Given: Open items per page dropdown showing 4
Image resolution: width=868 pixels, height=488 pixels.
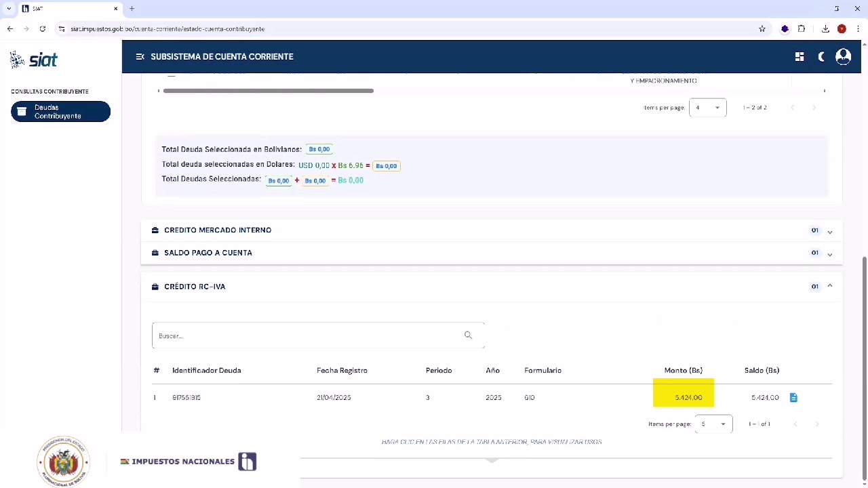Looking at the screenshot, I should pyautogui.click(x=707, y=108).
